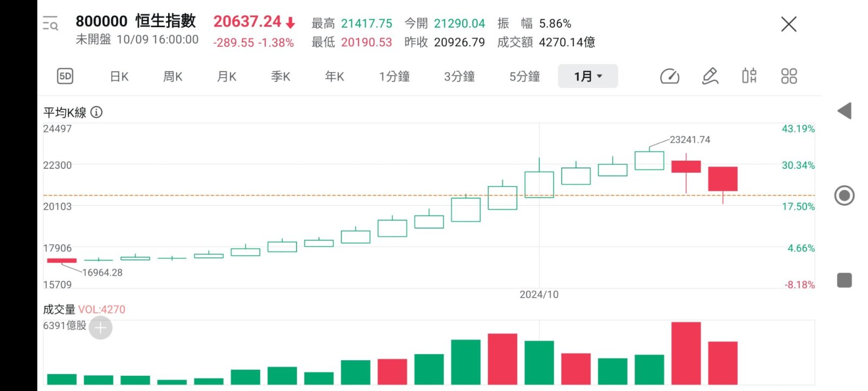Activate the pencil drawing tool icon
Viewport: 868px width, 391px height.
(x=710, y=76)
